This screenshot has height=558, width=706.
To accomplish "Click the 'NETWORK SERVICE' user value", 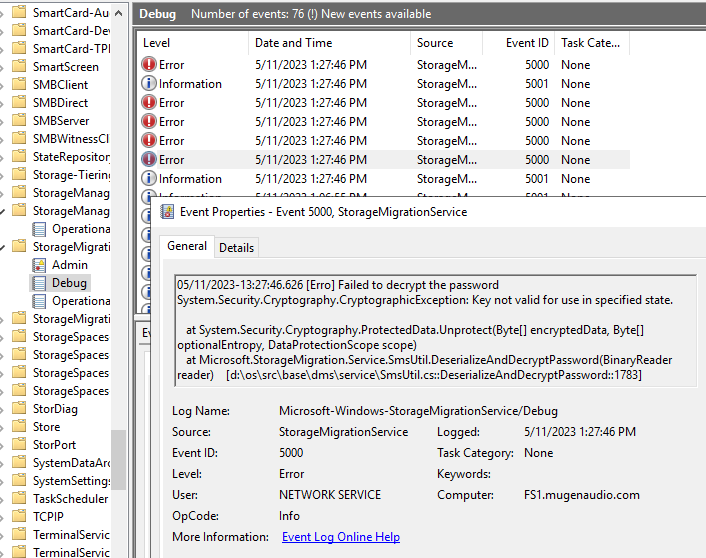I will [x=330, y=495].
